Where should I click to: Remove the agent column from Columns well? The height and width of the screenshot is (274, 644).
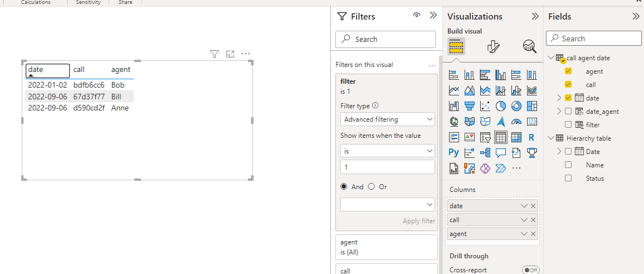pos(533,234)
